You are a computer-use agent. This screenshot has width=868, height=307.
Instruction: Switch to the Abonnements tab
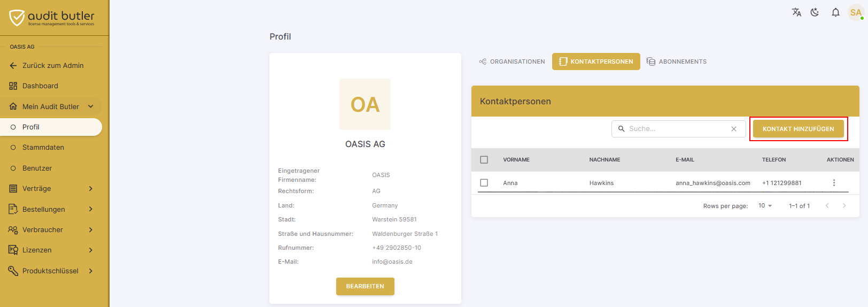677,62
